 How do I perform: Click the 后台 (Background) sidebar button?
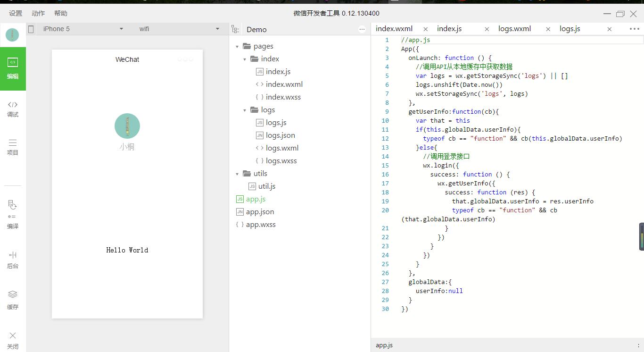pos(13,260)
